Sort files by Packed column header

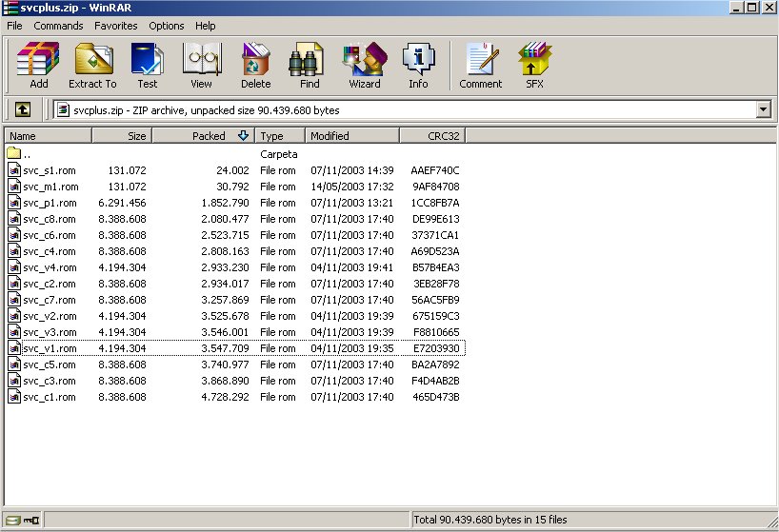(203, 136)
